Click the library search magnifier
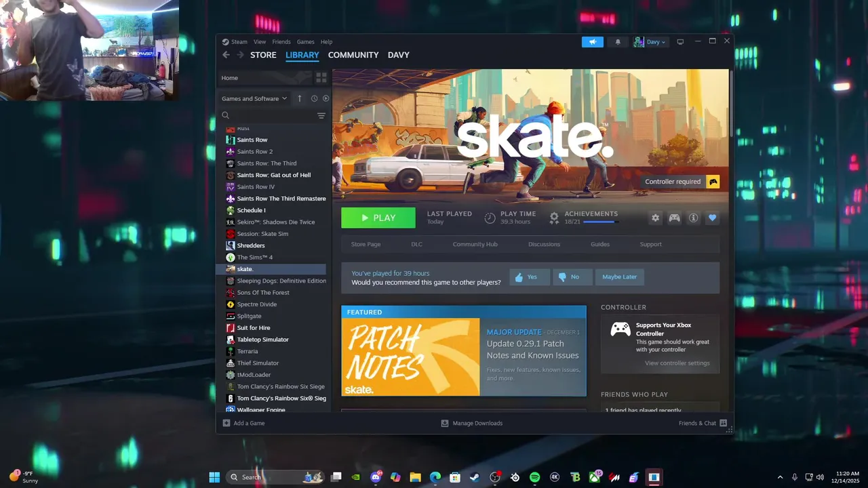The image size is (868, 488). point(226,116)
